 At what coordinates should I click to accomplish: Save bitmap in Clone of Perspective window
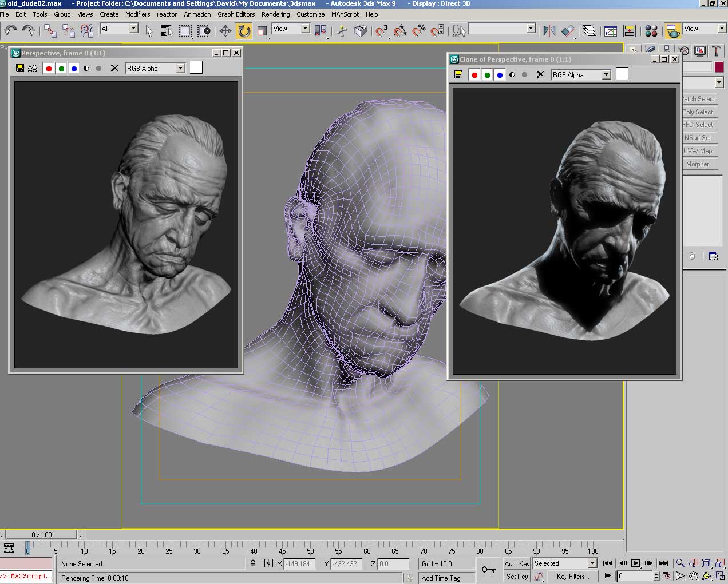458,74
